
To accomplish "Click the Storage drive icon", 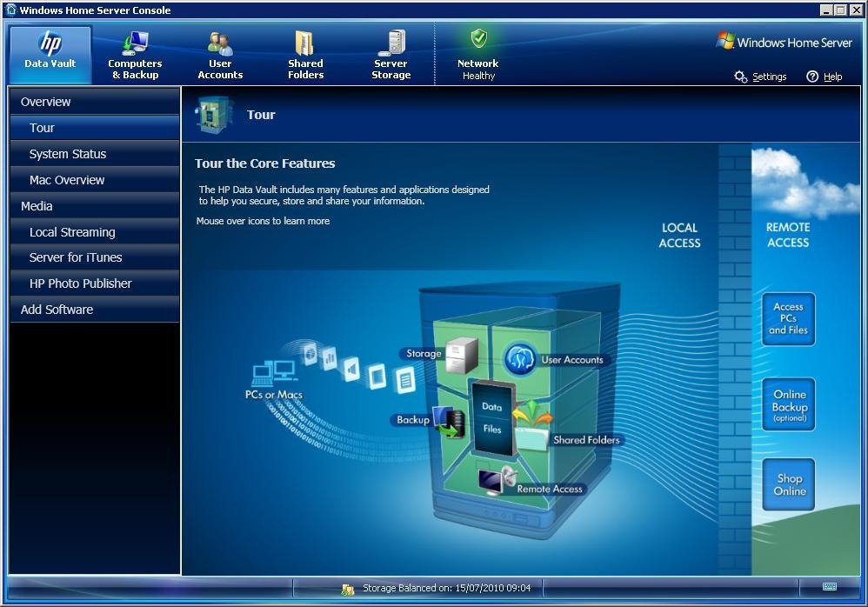I will point(461,355).
